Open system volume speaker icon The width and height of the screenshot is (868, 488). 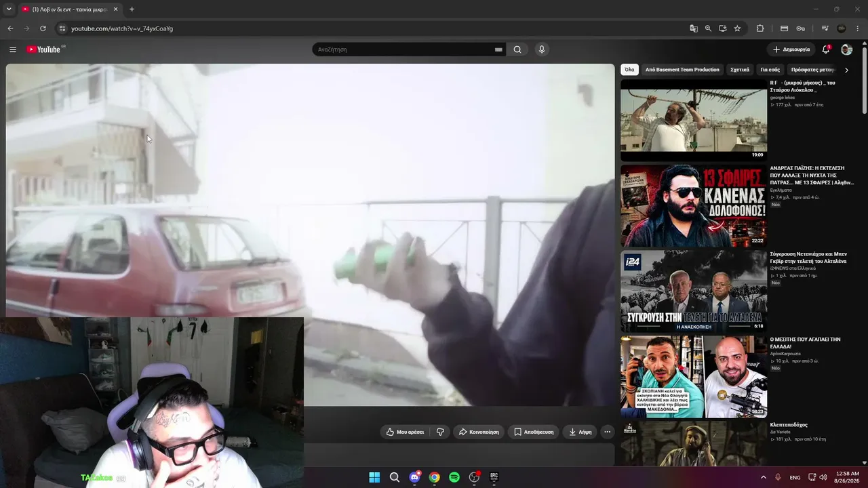(823, 477)
